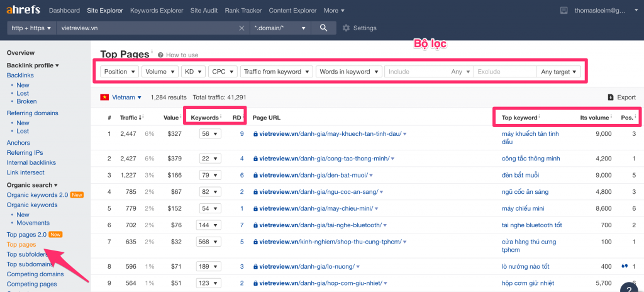Click the help question mark bubble
Screen dimensions: 644x292
coord(628,288)
